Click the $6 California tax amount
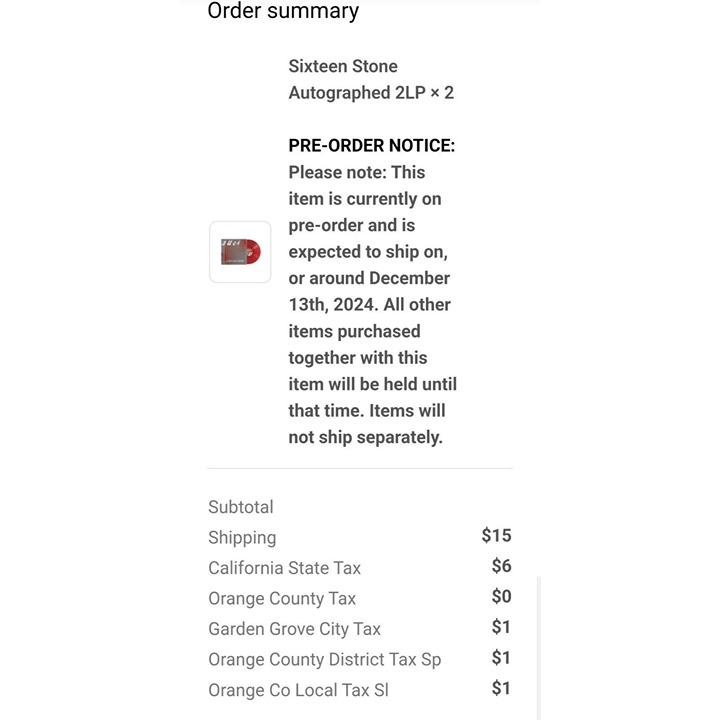This screenshot has height=720, width=720. click(501, 566)
